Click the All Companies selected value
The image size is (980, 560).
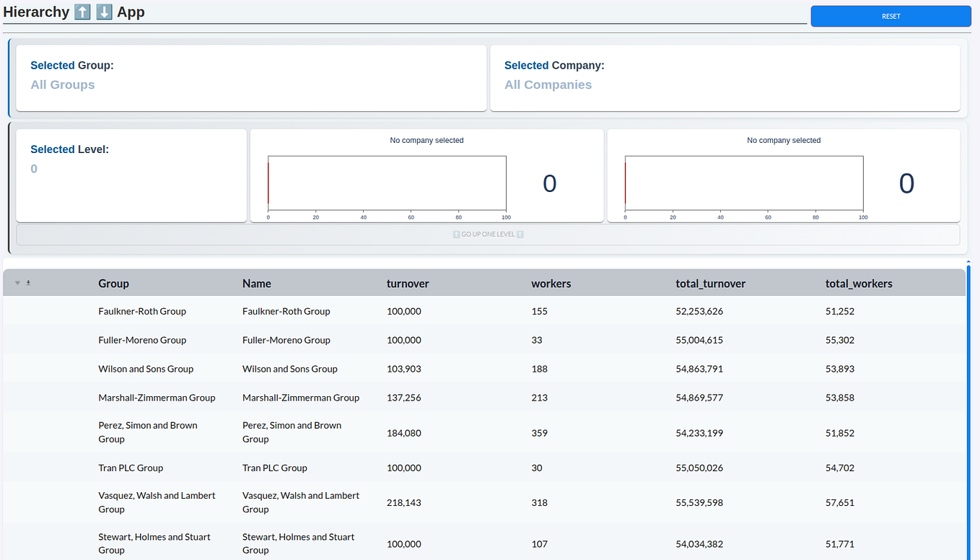click(548, 84)
